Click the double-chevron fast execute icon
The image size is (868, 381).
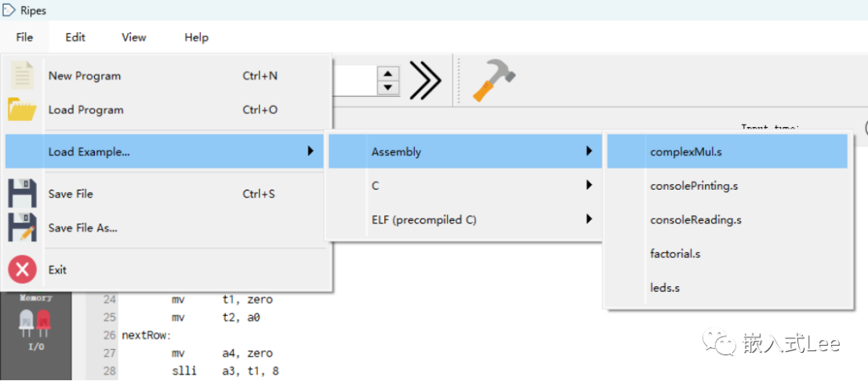425,80
